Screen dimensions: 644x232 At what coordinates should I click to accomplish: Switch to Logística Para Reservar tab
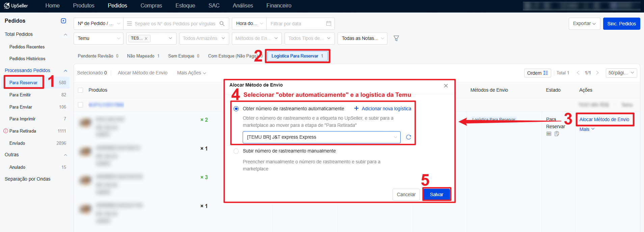click(x=297, y=56)
